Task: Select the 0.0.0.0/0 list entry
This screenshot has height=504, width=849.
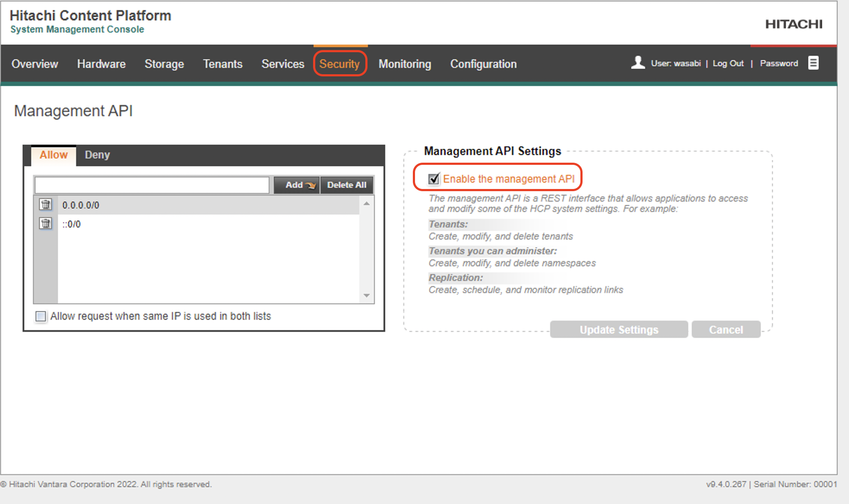Action: [208, 205]
